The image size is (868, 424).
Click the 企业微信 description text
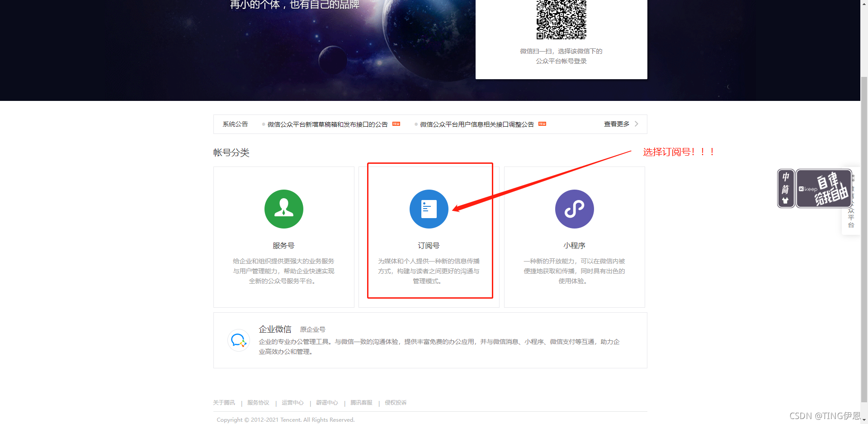tap(439, 347)
